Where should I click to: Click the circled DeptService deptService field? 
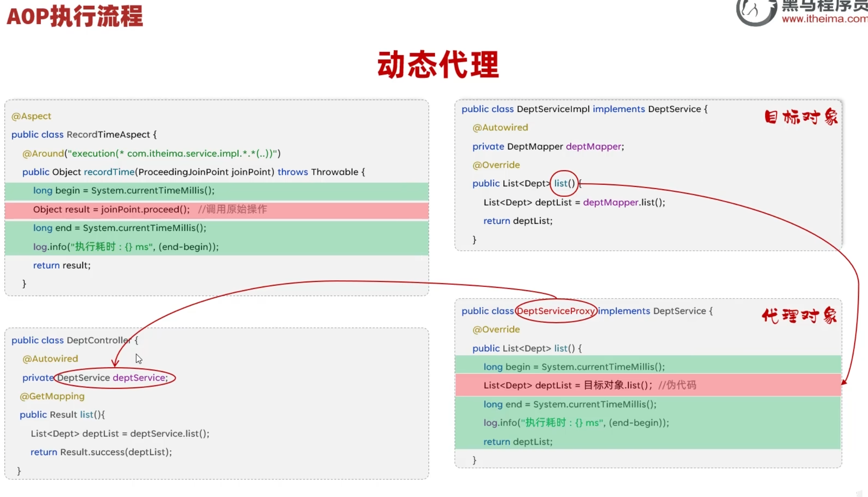114,377
